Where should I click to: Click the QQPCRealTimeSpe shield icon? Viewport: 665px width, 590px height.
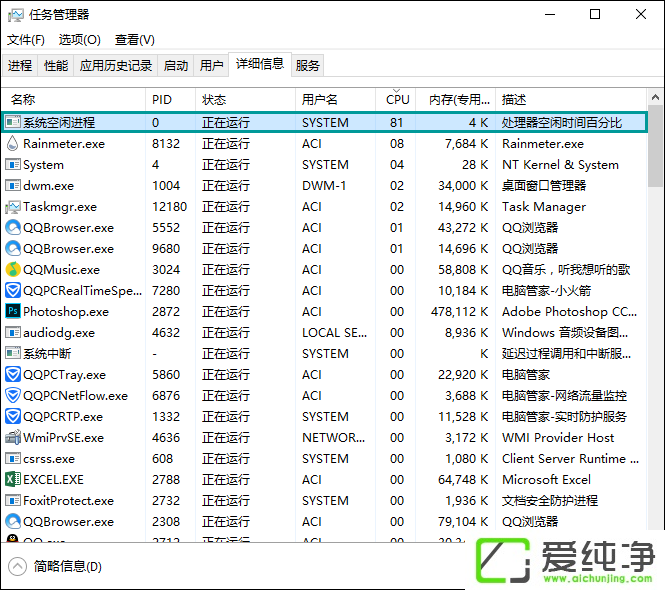(13, 291)
